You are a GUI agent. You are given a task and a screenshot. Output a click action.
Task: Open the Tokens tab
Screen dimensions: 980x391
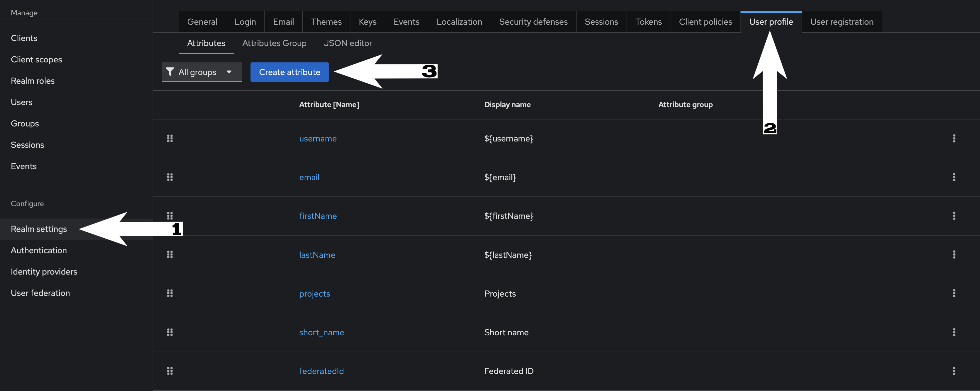(x=648, y=22)
